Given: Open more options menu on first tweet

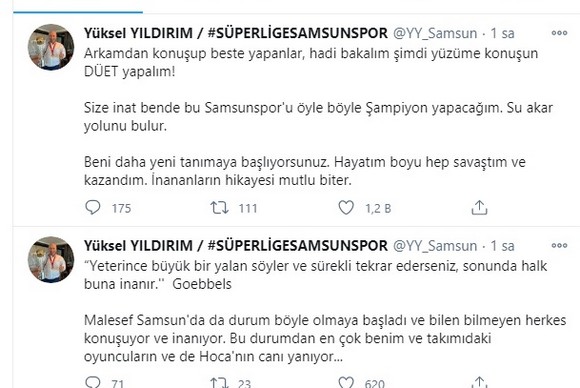Looking at the screenshot, I should point(559,33).
